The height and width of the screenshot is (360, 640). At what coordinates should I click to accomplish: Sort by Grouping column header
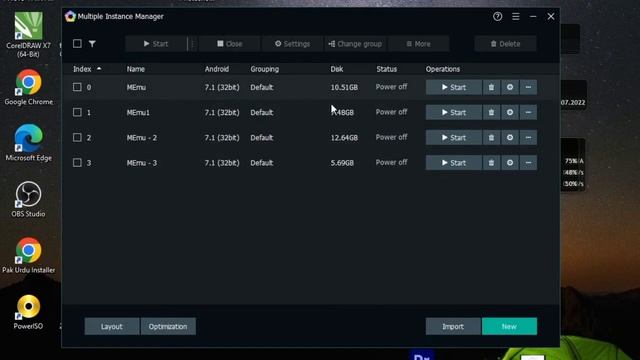click(264, 69)
